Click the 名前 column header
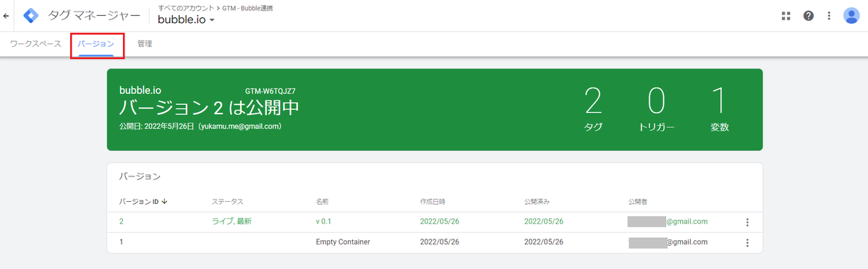 pyautogui.click(x=323, y=201)
